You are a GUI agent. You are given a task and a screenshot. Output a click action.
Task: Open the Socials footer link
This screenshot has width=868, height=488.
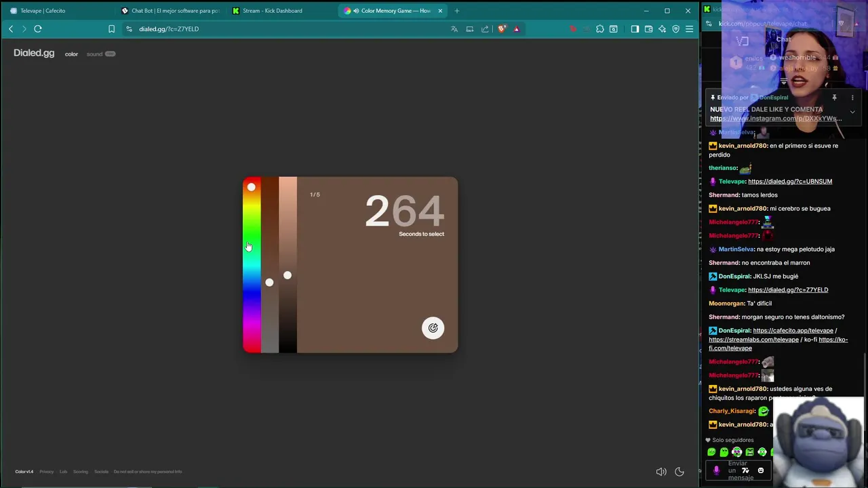pos(101,472)
